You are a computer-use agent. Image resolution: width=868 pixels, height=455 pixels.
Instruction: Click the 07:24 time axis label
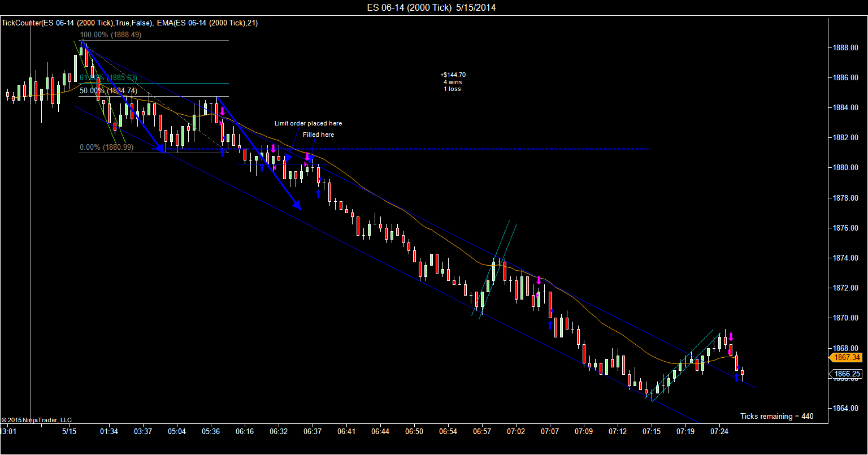(x=719, y=431)
